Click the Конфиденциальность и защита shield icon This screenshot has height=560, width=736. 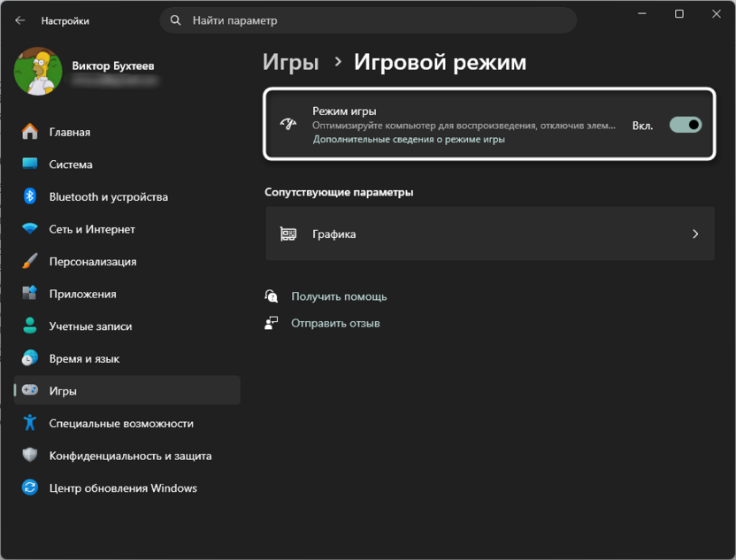point(30,455)
